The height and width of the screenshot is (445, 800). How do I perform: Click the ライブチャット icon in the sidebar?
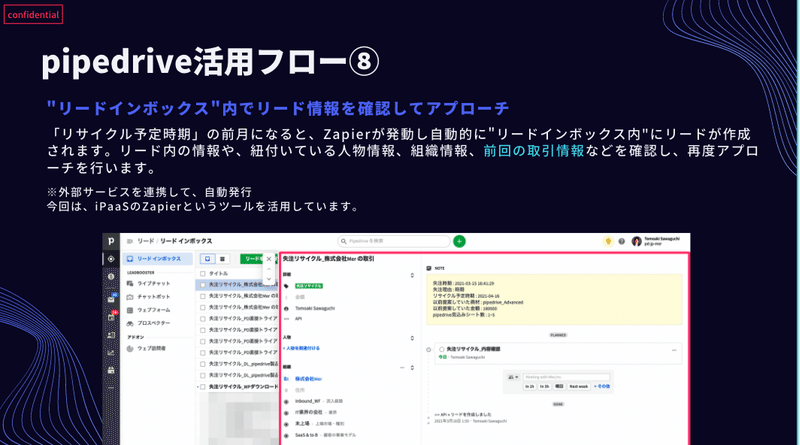coord(130,283)
